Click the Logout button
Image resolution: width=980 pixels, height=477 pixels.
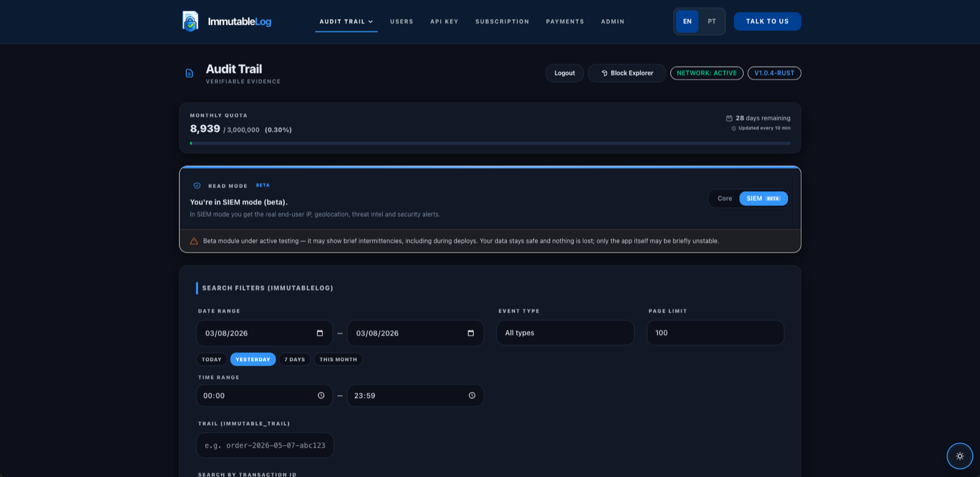point(565,74)
